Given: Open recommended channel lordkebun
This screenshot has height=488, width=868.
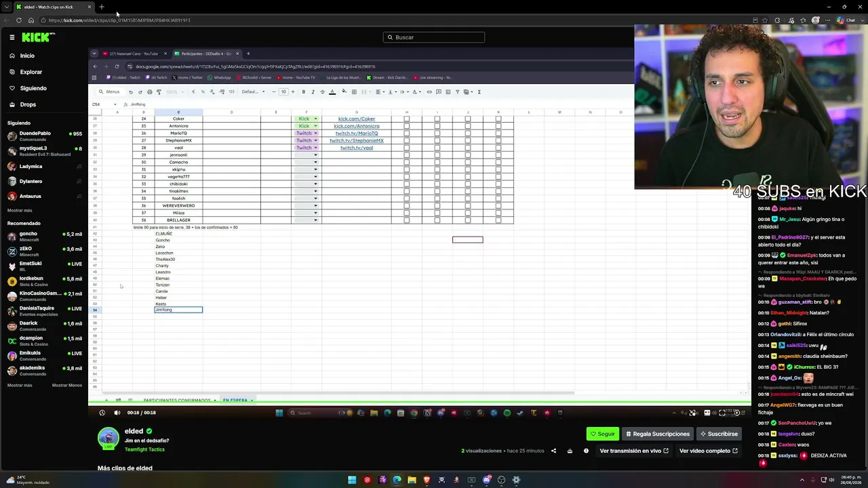Looking at the screenshot, I should click(44, 281).
